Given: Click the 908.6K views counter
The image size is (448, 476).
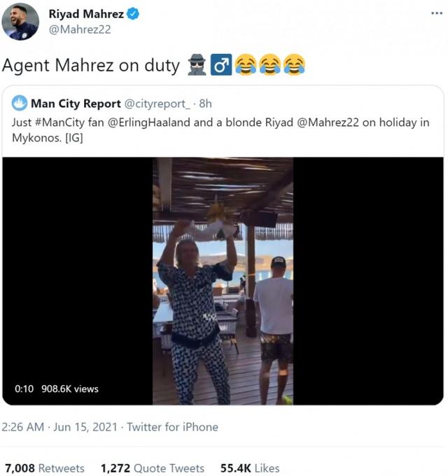Looking at the screenshot, I should point(70,389).
